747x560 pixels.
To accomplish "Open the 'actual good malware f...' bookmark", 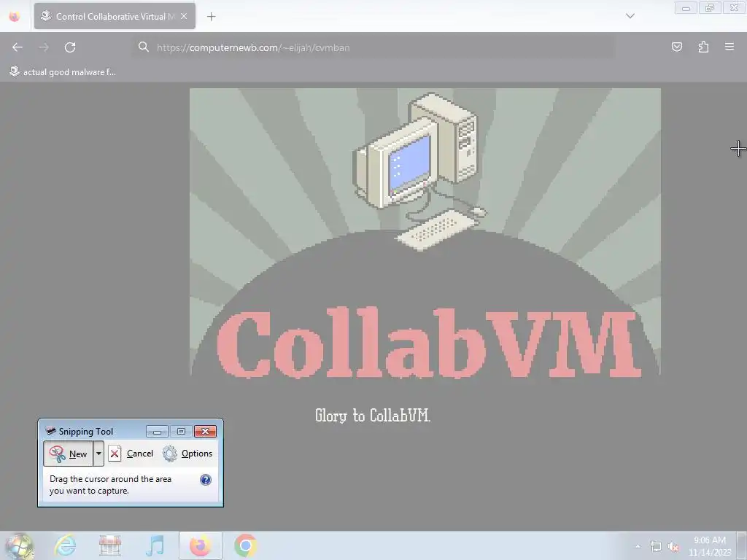I will [63, 72].
